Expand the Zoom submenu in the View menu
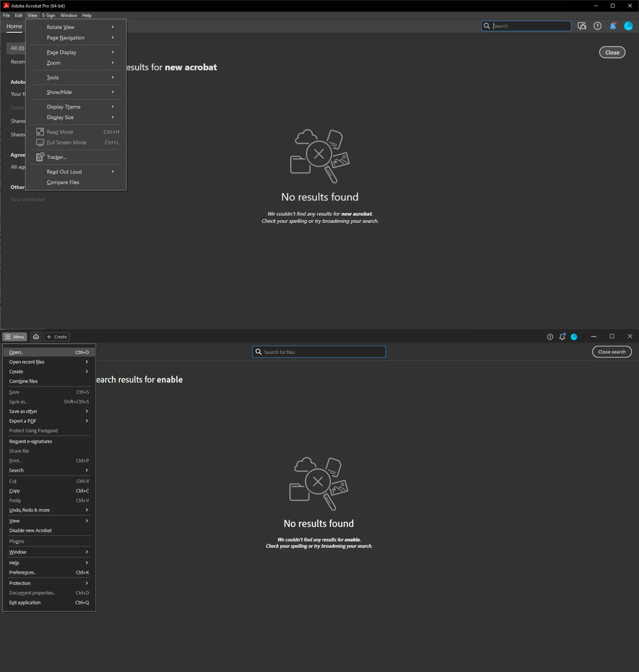 76,63
